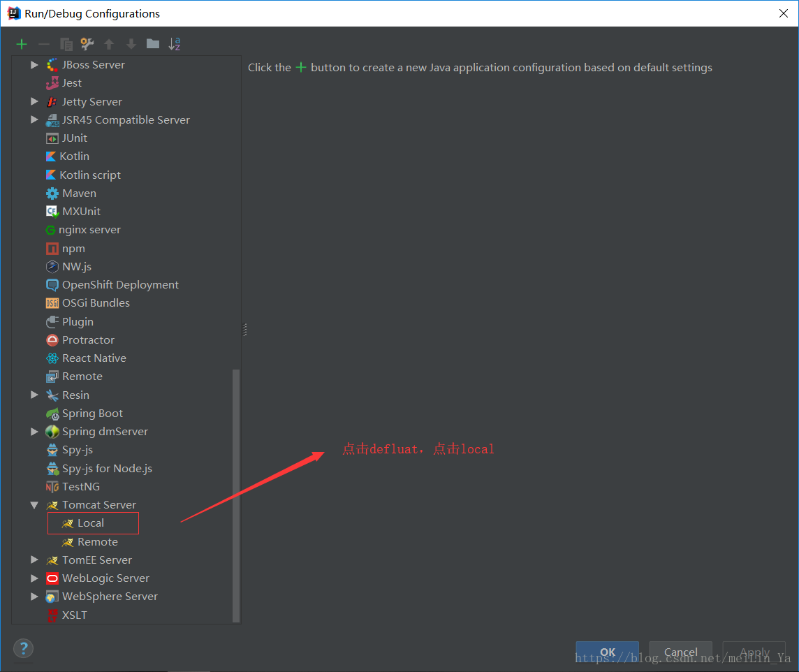Select the Spy-js entry
The height and width of the screenshot is (672, 799).
78,450
